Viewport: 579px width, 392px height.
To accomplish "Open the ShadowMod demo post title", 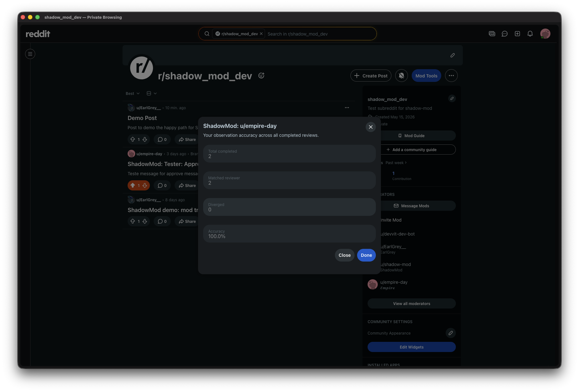I will click(163, 210).
